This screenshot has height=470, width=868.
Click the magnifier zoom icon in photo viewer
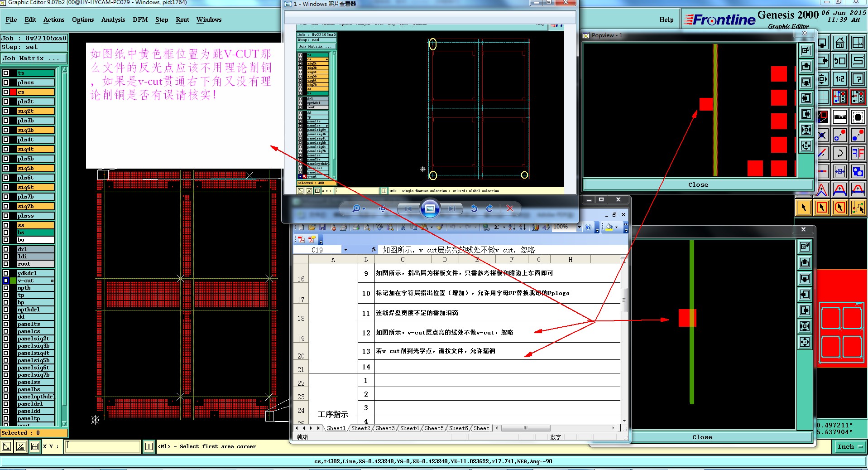[356, 208]
